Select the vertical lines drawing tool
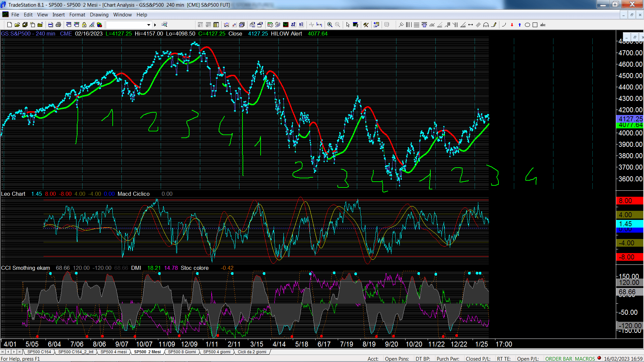The image size is (644, 362). coord(409,25)
